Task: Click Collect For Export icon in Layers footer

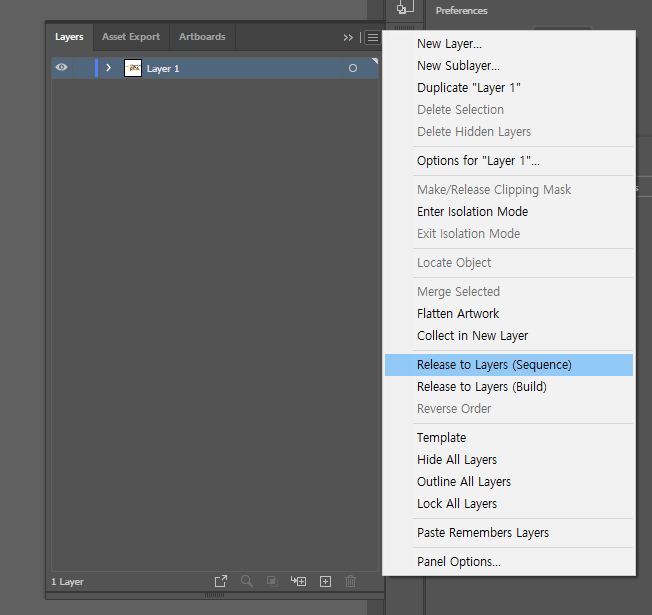Action: (221, 581)
